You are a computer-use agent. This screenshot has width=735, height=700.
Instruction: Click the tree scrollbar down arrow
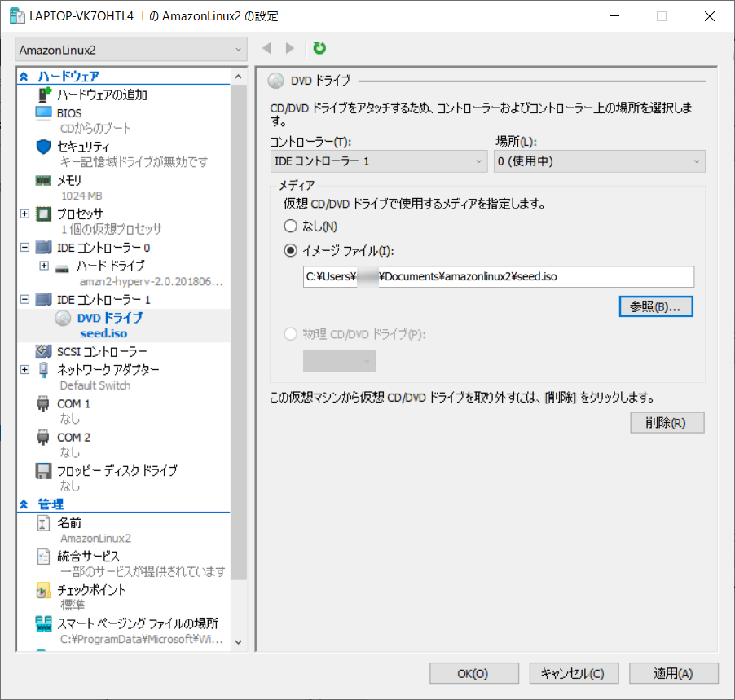coord(238,642)
